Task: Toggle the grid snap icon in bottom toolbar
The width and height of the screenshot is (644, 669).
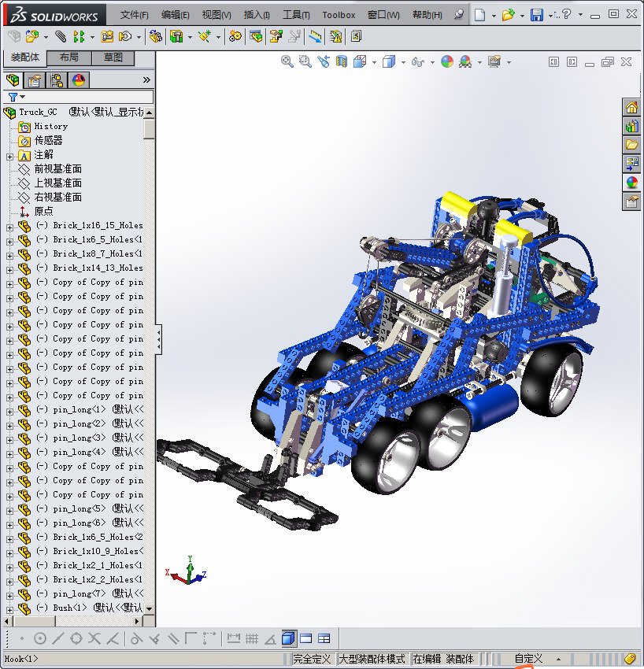Action: tap(252, 639)
